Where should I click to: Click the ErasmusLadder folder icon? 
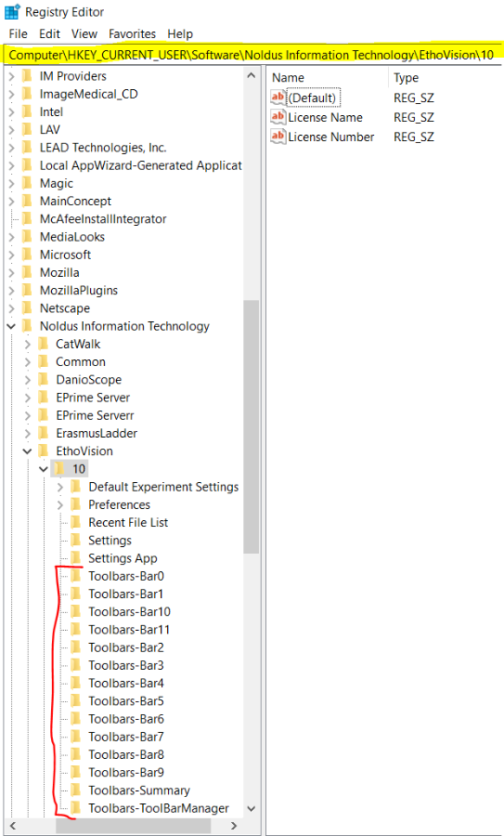tap(43, 434)
